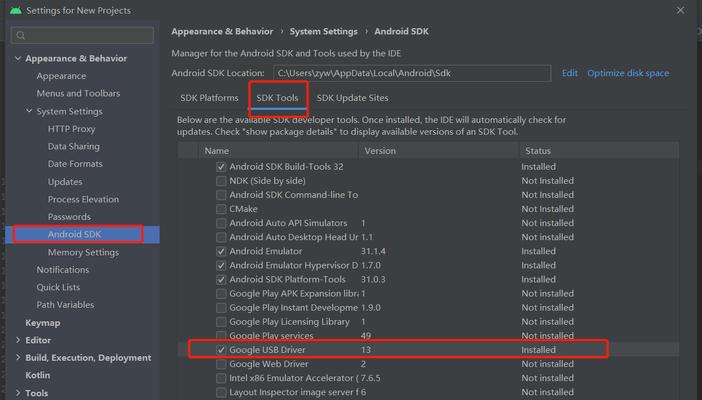Check the Google Web Driver checkbox
This screenshot has width=702, height=400.
pos(221,364)
